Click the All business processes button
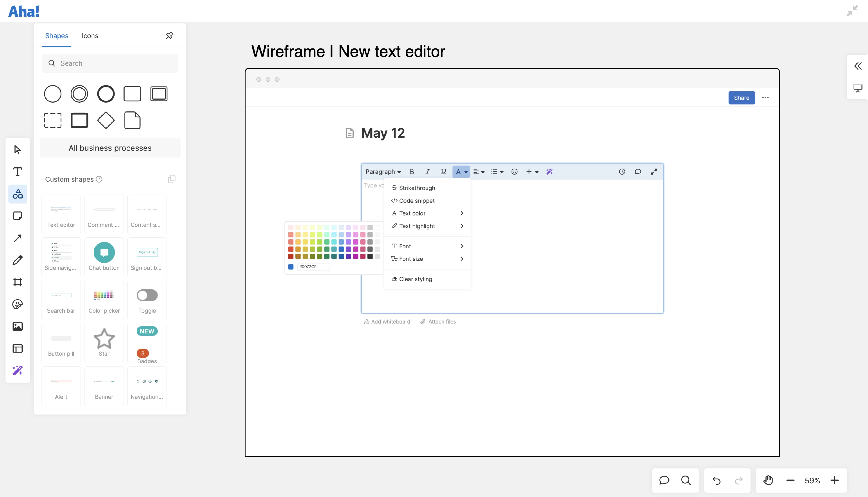 point(110,148)
